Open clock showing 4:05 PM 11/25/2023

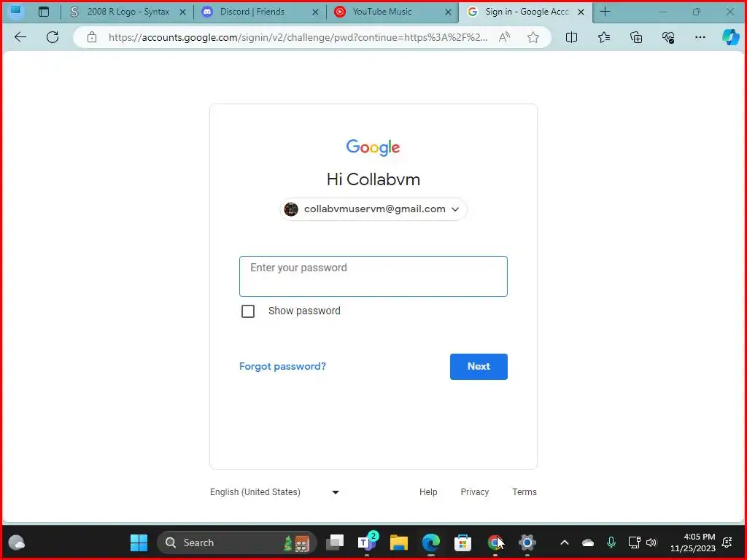coord(693,542)
